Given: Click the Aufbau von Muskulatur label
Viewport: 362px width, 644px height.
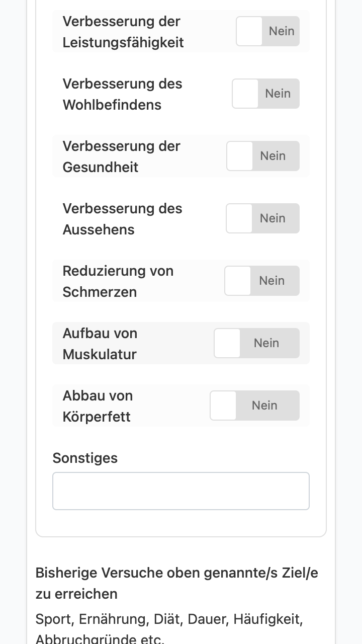Looking at the screenshot, I should (x=100, y=344).
